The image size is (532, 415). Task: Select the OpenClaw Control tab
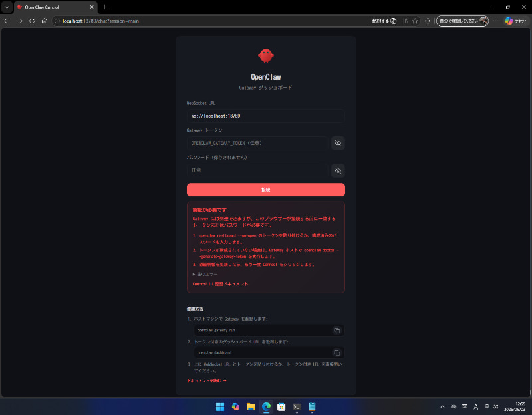55,7
